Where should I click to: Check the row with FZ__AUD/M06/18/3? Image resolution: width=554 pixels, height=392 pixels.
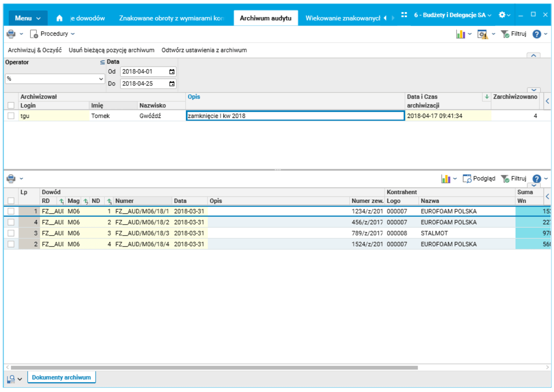coord(11,233)
